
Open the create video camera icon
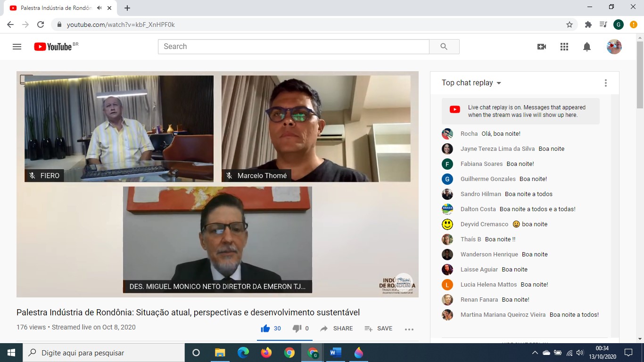[x=542, y=47]
